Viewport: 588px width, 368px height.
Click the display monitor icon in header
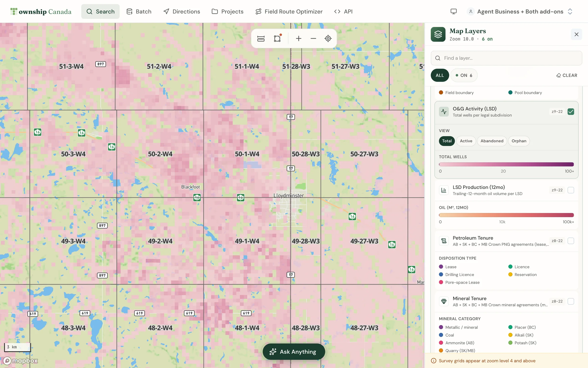point(453,12)
